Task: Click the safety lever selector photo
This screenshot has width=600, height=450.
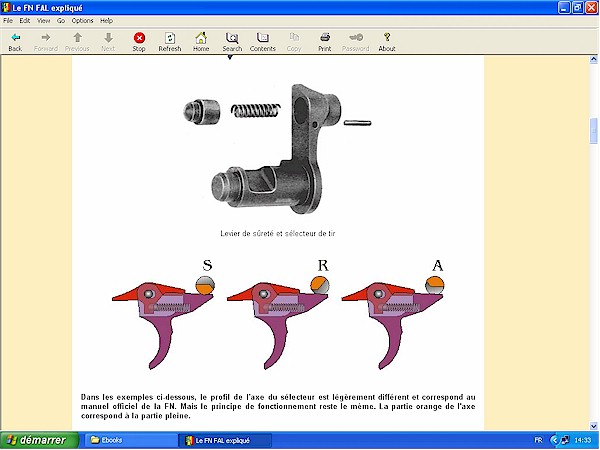Action: pyautogui.click(x=277, y=148)
